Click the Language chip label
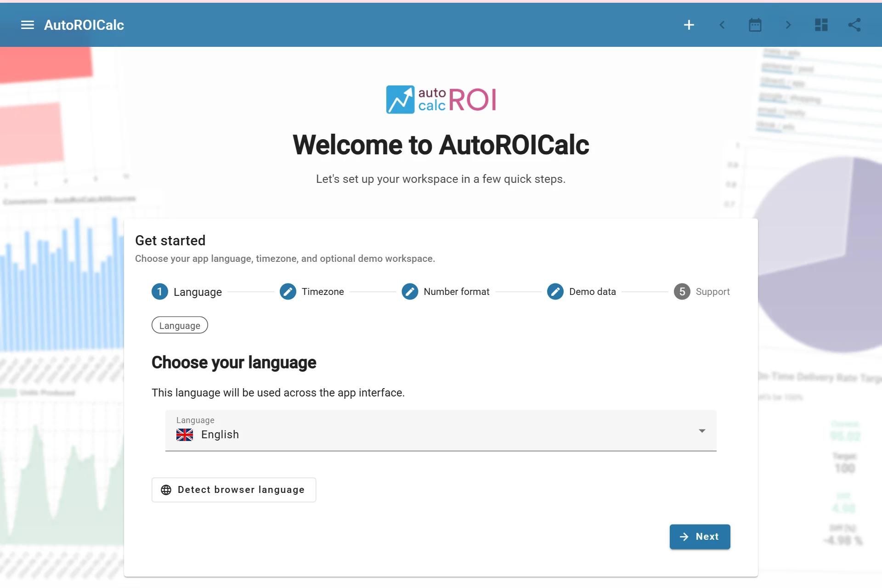The height and width of the screenshot is (588, 882). [180, 325]
